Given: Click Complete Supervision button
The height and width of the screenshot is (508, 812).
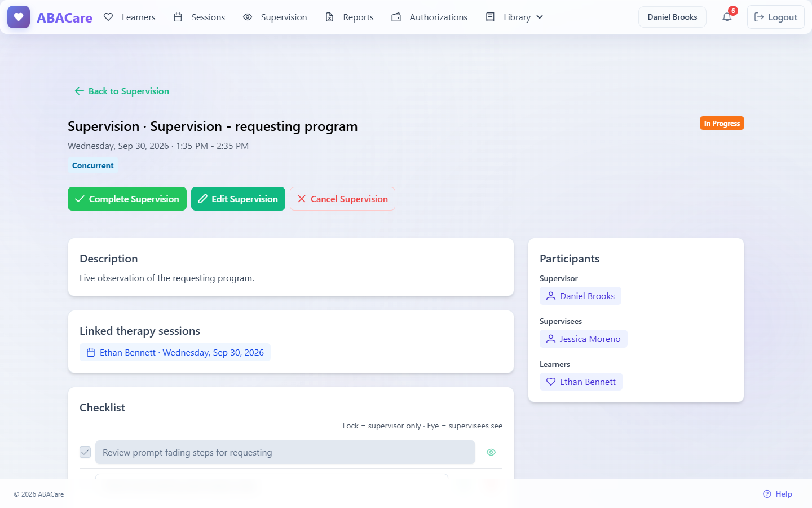Looking at the screenshot, I should (127, 199).
